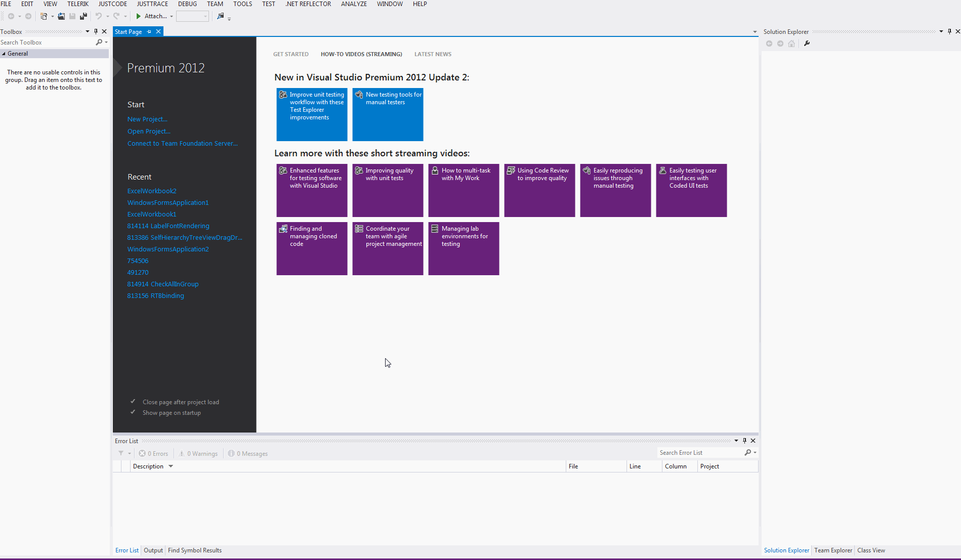Click the Save All toolbar icon
The height and width of the screenshot is (560, 961).
(x=83, y=16)
